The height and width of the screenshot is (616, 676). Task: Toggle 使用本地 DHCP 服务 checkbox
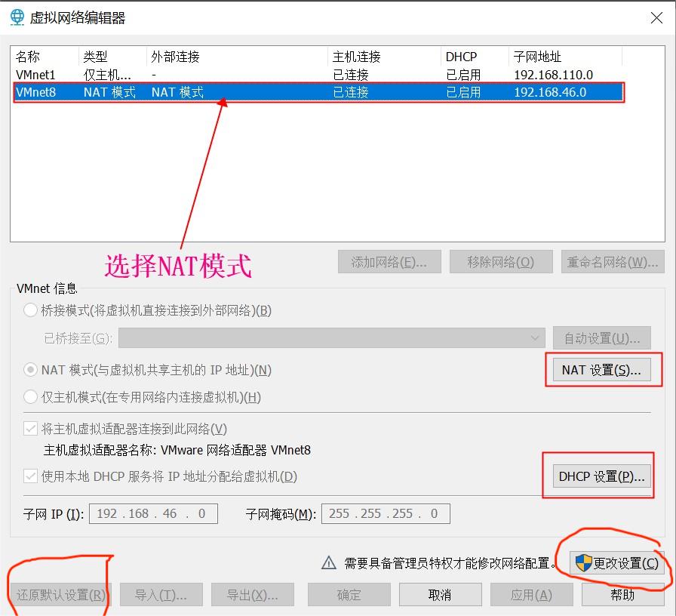pyautogui.click(x=30, y=476)
